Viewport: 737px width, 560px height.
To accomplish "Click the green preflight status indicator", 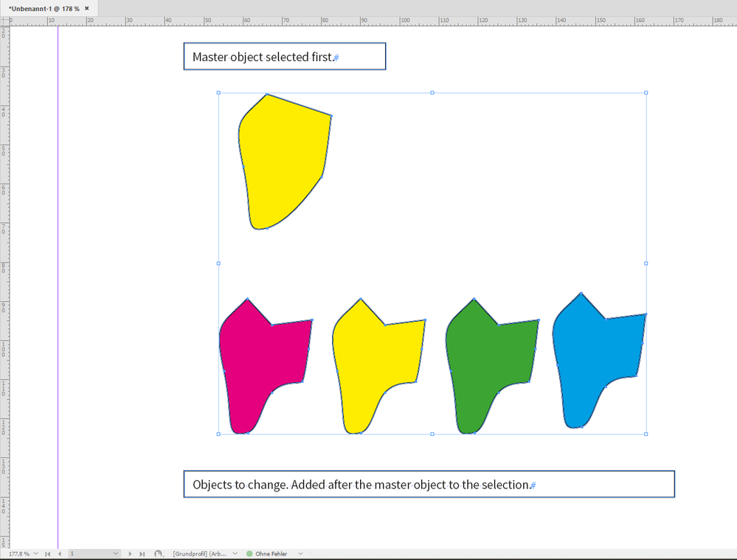I will (249, 554).
